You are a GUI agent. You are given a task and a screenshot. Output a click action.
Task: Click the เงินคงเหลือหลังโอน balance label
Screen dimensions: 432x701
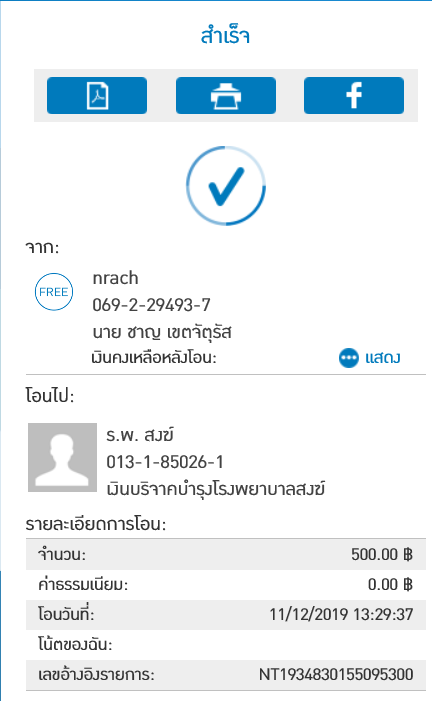click(x=154, y=358)
